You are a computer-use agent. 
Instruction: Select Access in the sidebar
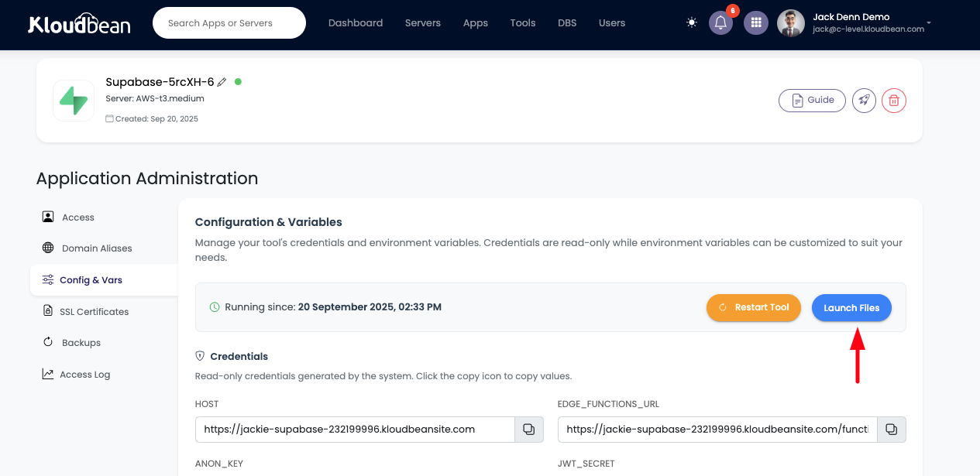[x=77, y=217]
